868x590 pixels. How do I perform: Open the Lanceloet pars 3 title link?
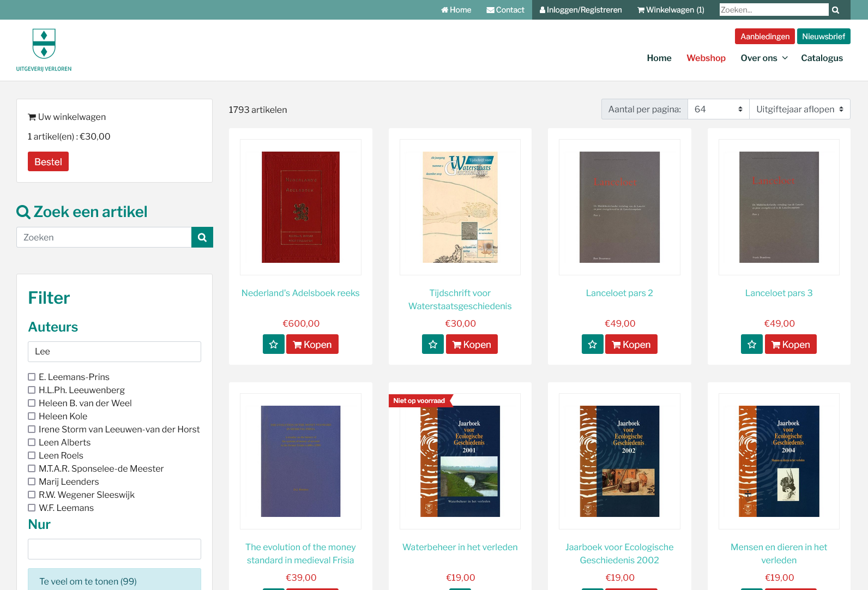(779, 293)
